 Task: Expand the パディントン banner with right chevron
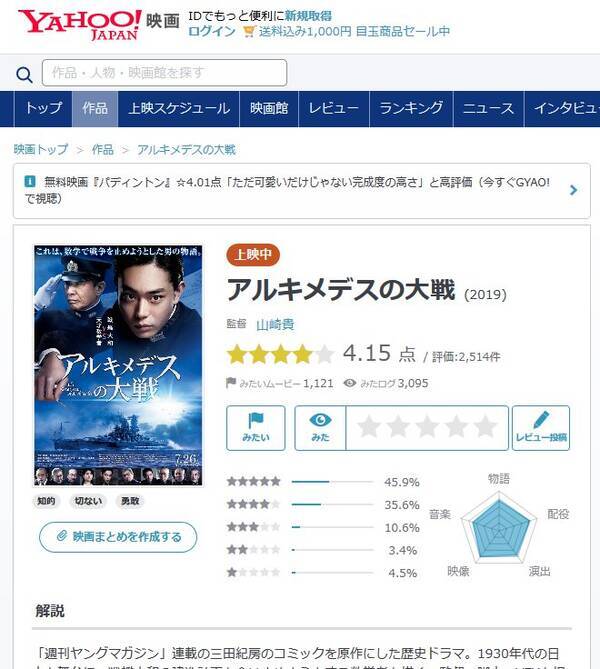coord(574,190)
